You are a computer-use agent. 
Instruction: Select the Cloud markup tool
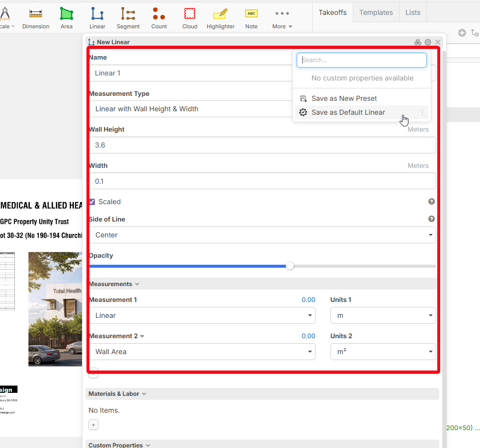(189, 18)
